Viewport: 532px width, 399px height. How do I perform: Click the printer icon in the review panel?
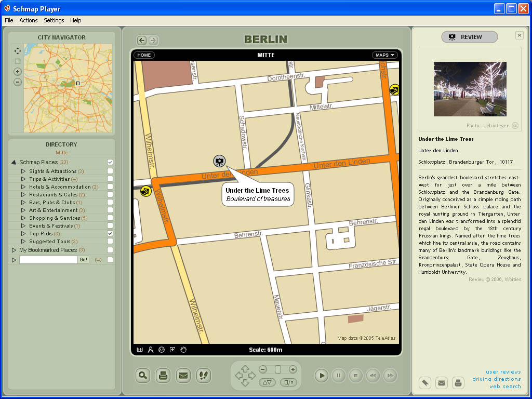point(458,383)
